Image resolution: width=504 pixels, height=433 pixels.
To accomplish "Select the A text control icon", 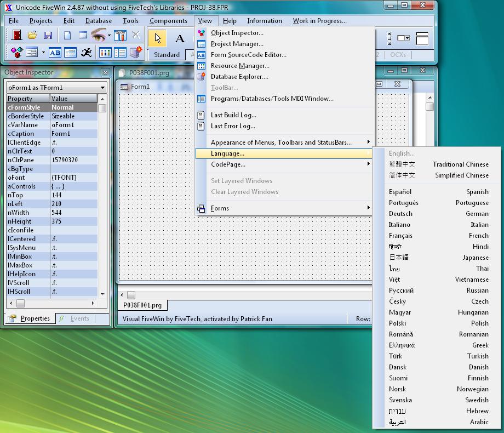I will [x=179, y=39].
